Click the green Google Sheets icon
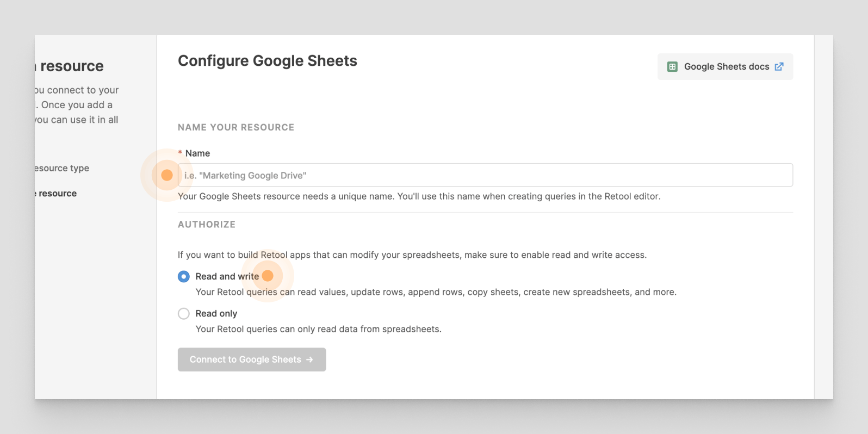This screenshot has height=434, width=868. 672,67
